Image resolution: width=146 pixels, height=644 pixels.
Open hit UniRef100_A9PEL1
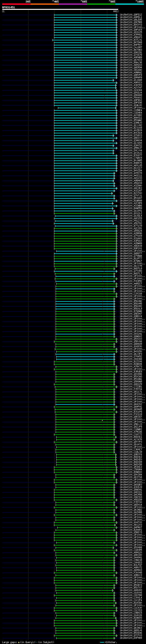131,17
